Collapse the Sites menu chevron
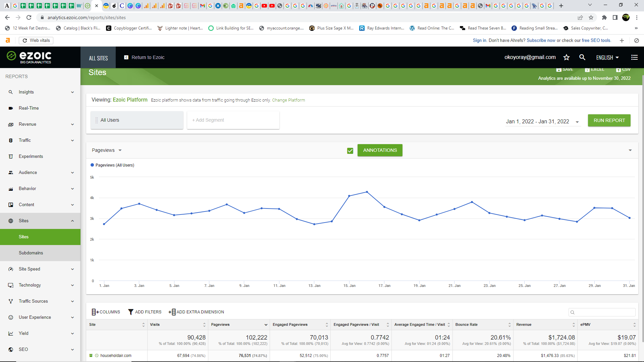This screenshot has height=362, width=644. click(x=72, y=221)
